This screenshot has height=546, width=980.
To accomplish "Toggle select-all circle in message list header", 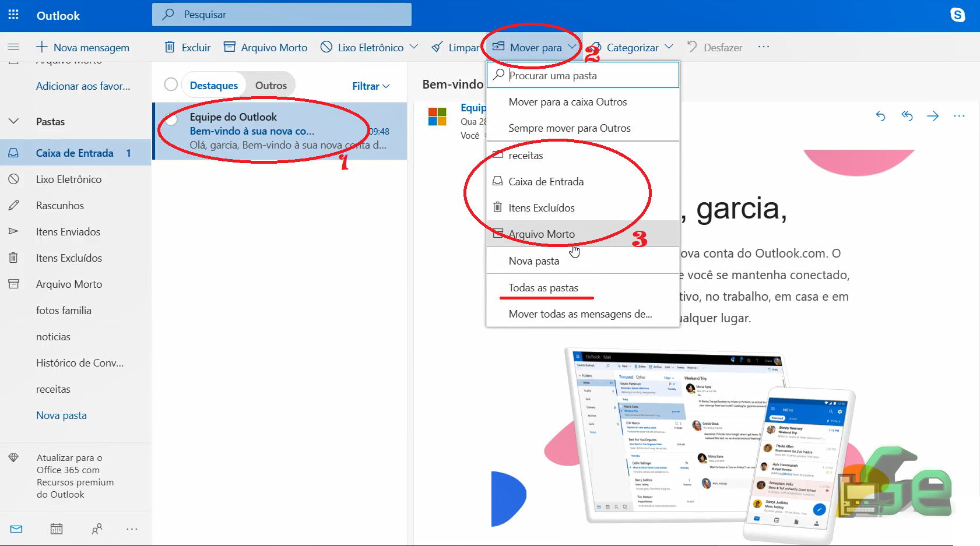I will tap(171, 84).
